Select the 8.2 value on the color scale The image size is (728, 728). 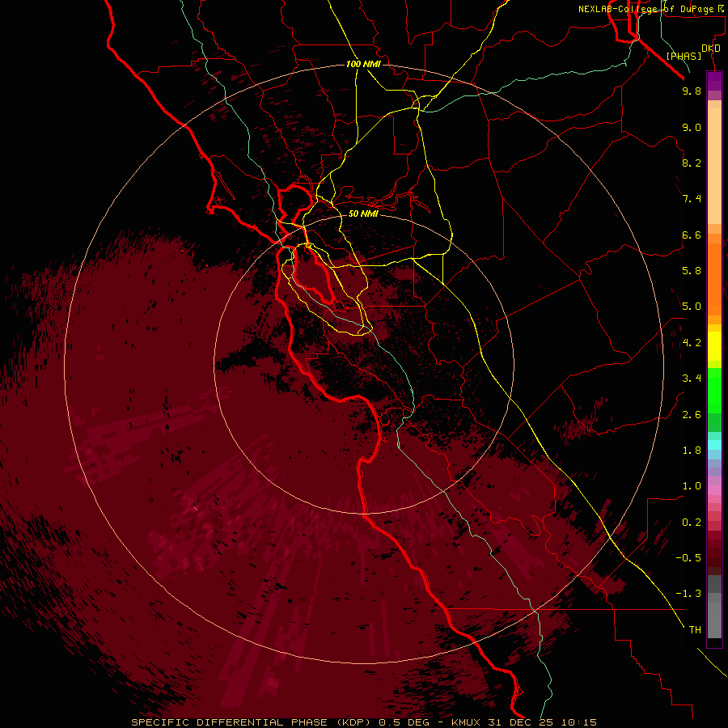click(x=692, y=163)
